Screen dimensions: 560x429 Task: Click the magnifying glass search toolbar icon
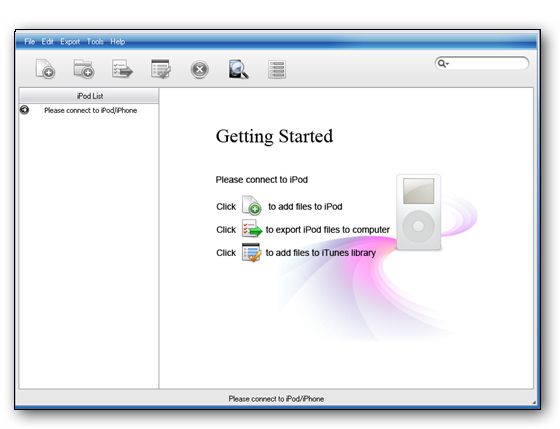click(238, 69)
